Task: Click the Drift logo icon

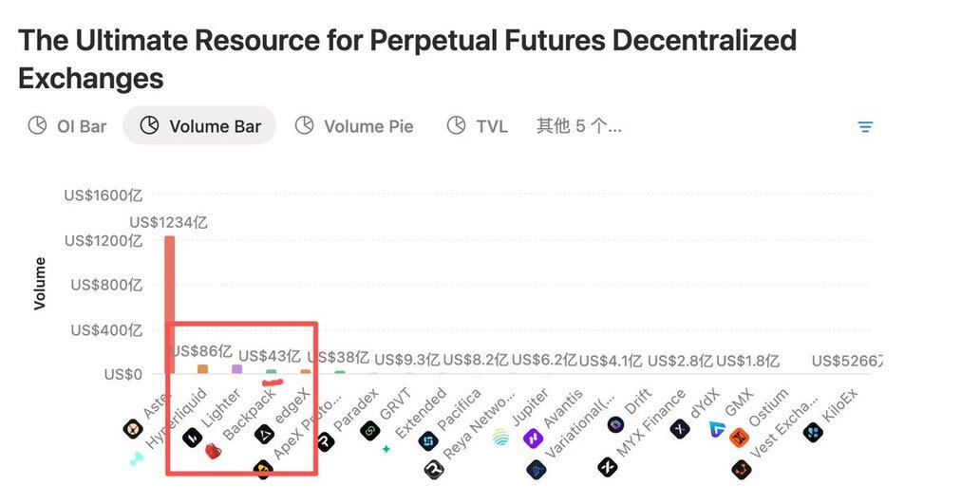Action: (615, 424)
